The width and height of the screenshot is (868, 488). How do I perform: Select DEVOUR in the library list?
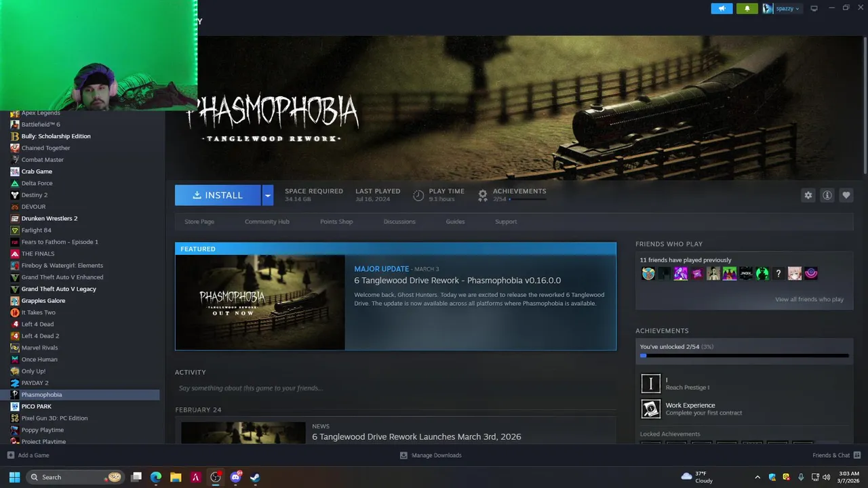[x=33, y=207]
